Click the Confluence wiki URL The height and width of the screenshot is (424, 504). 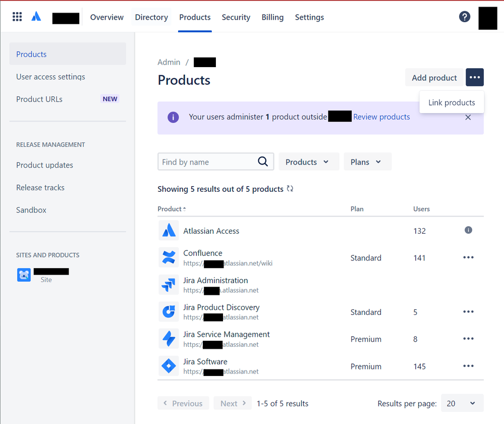(x=228, y=263)
